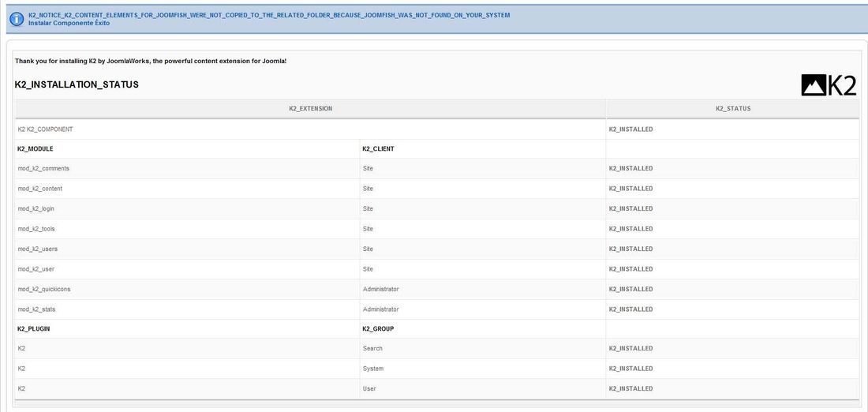The width and height of the screenshot is (868, 412).
Task: Click the K2 logo image
Action: [x=829, y=85]
